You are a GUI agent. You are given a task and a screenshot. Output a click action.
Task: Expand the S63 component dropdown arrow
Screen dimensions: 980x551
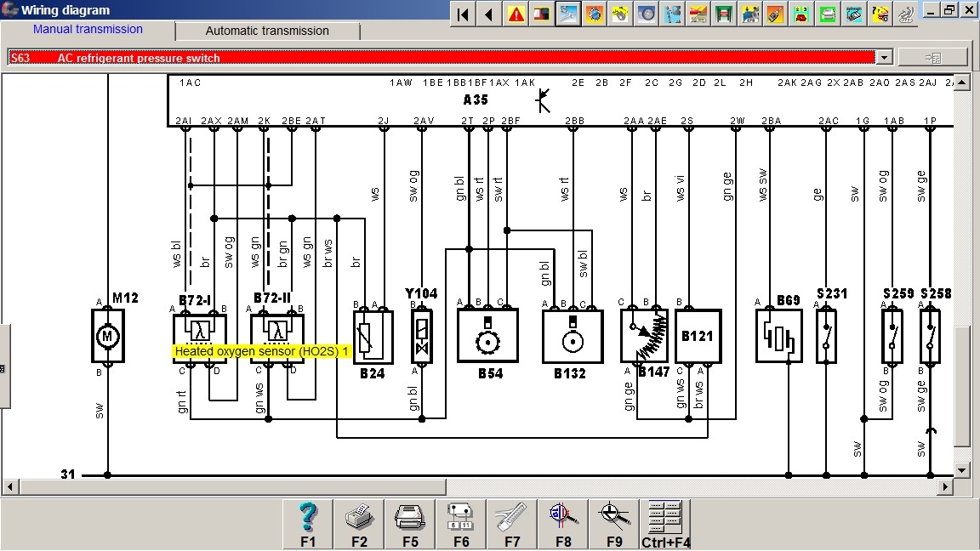[884, 58]
